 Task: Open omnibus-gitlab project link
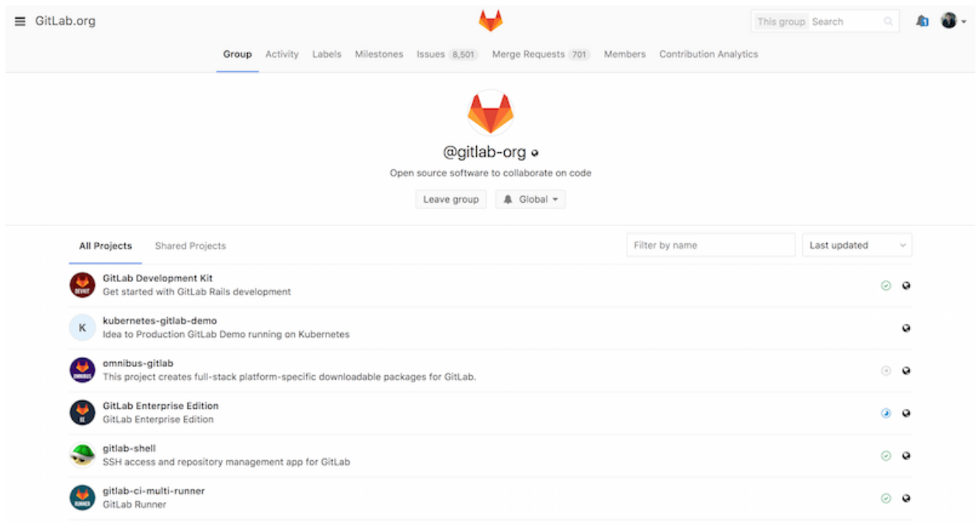(138, 364)
